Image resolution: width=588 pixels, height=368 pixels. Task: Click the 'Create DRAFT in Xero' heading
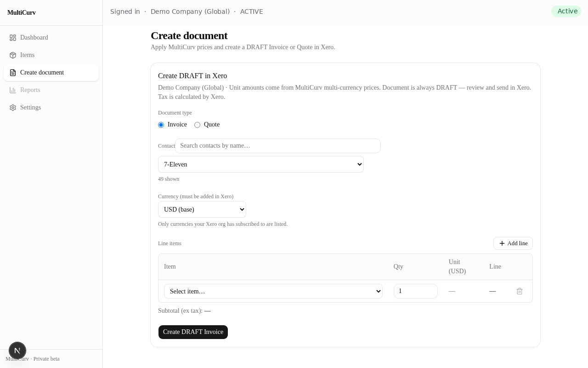click(192, 76)
